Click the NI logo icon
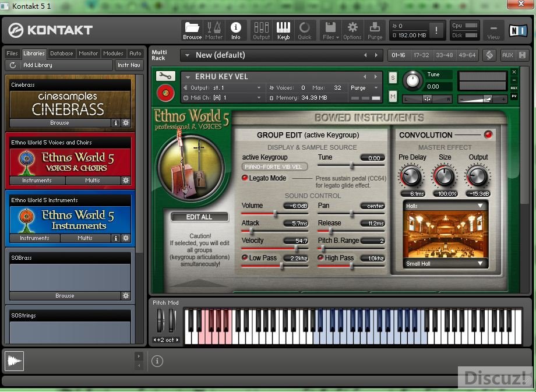Image resolution: width=536 pixels, height=392 pixels. [518, 31]
